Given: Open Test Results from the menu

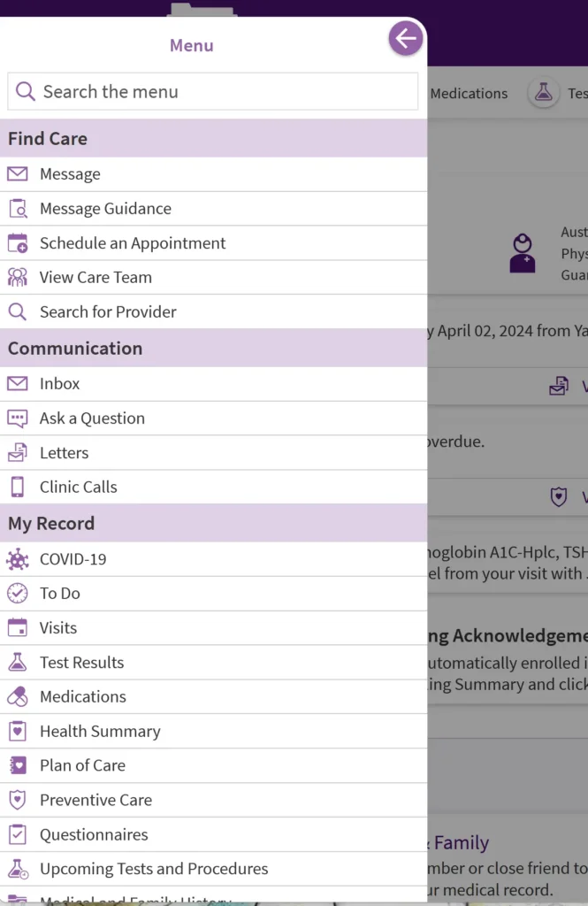Looking at the screenshot, I should (x=214, y=662).
